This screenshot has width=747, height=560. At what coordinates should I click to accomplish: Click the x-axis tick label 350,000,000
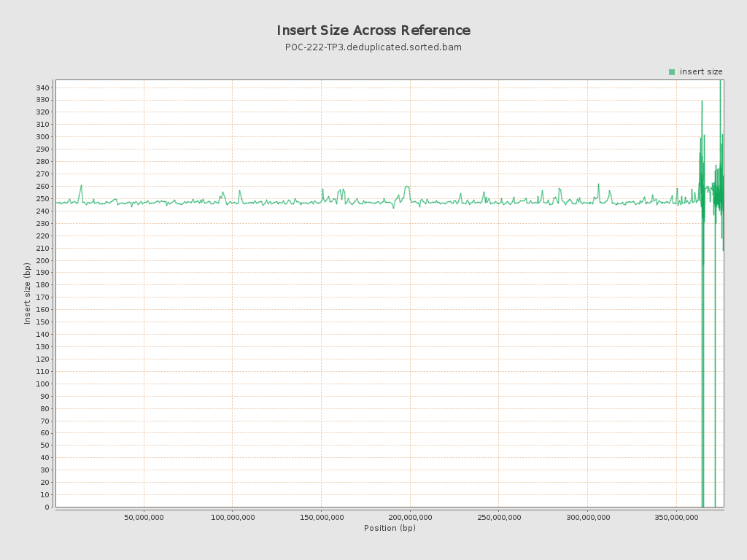click(x=676, y=517)
